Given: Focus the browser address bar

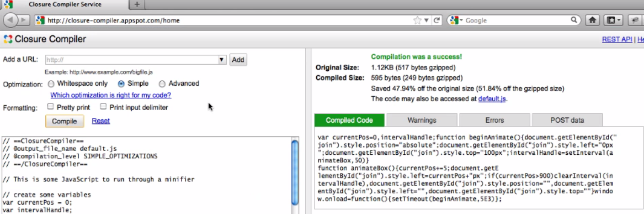Looking at the screenshot, I should 230,20.
